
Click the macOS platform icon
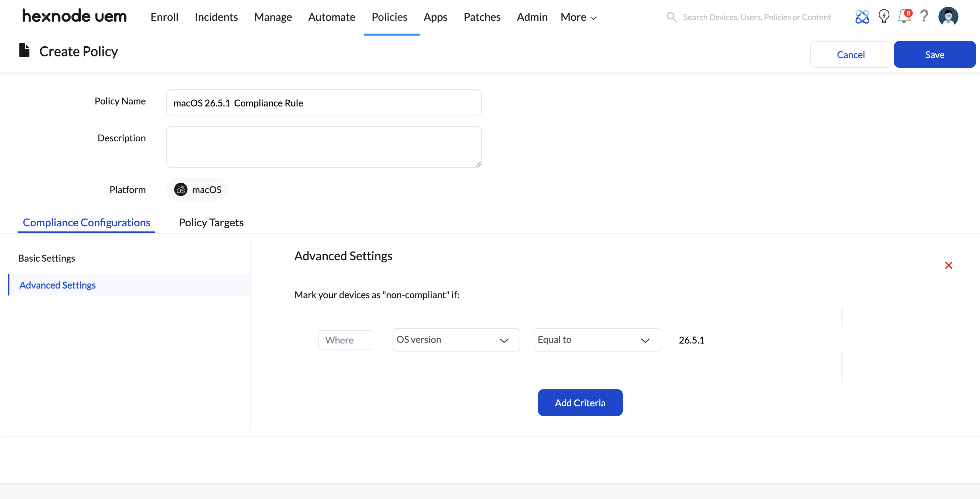coord(181,189)
